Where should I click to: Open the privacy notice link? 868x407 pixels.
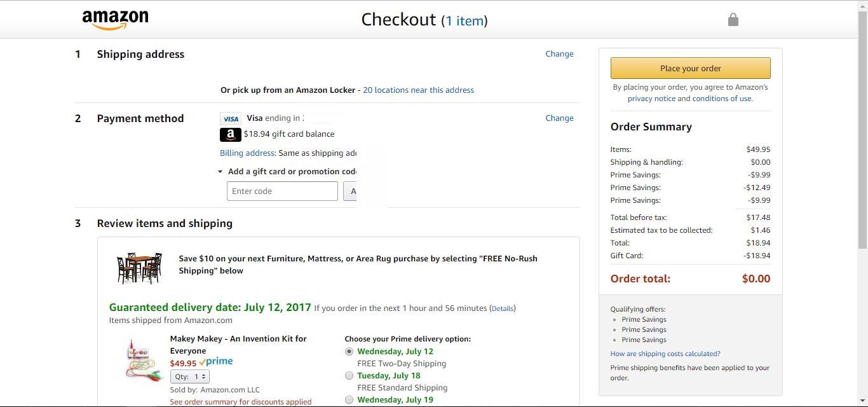[x=651, y=99]
